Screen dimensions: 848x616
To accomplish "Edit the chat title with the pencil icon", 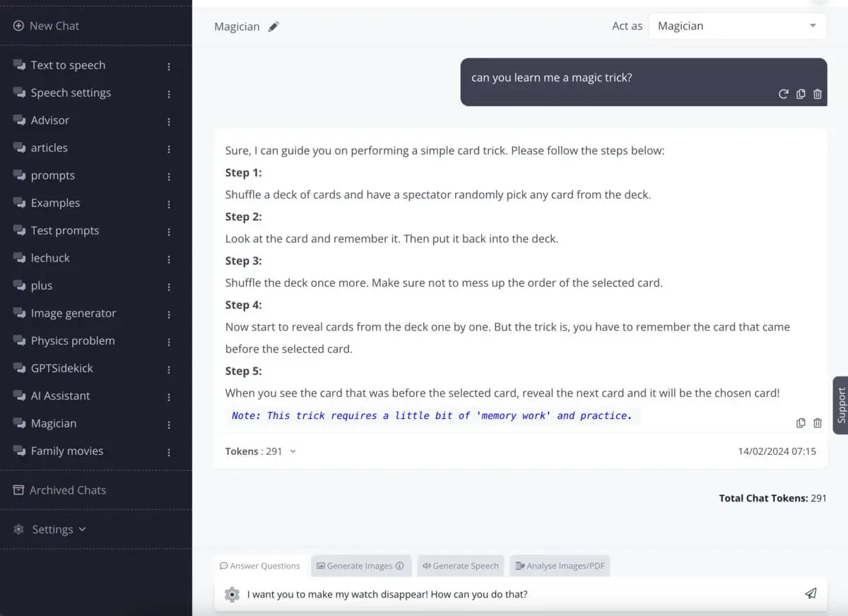I will click(x=272, y=26).
